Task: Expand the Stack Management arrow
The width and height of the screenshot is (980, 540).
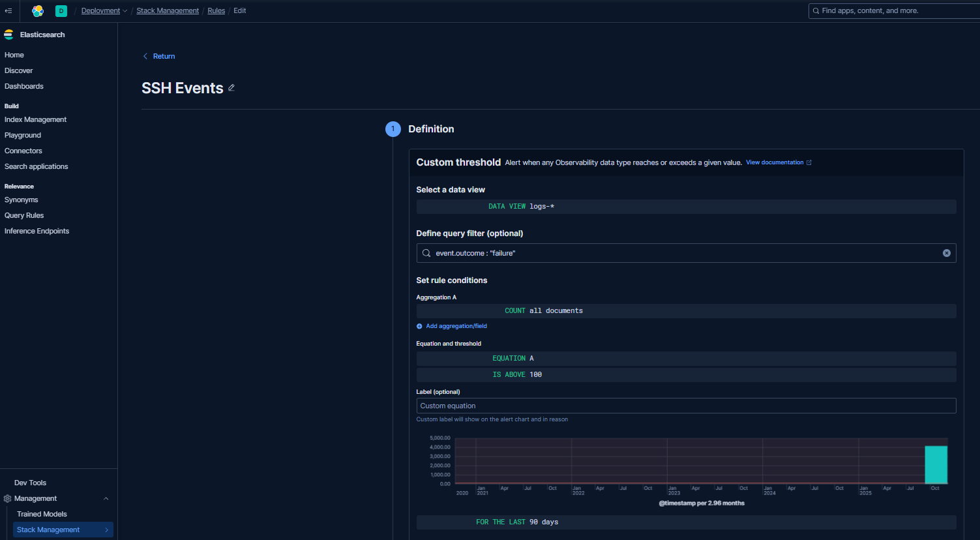Action: coord(106,530)
